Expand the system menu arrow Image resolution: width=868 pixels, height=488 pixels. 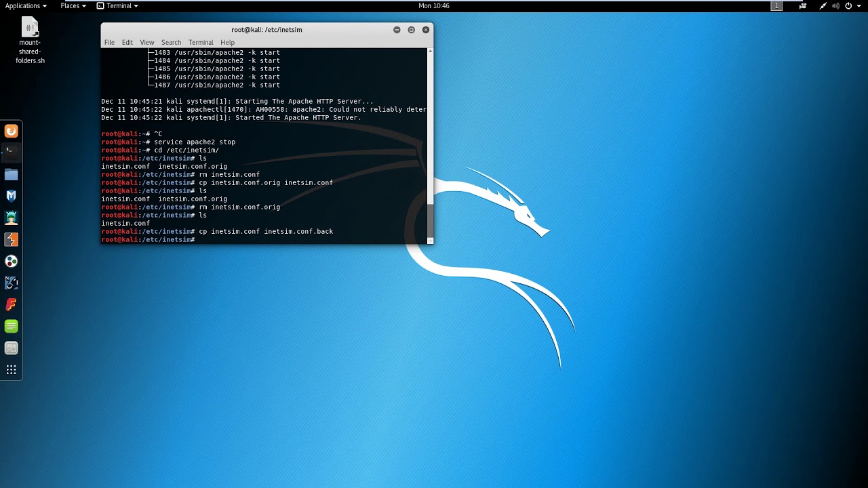[x=859, y=5]
